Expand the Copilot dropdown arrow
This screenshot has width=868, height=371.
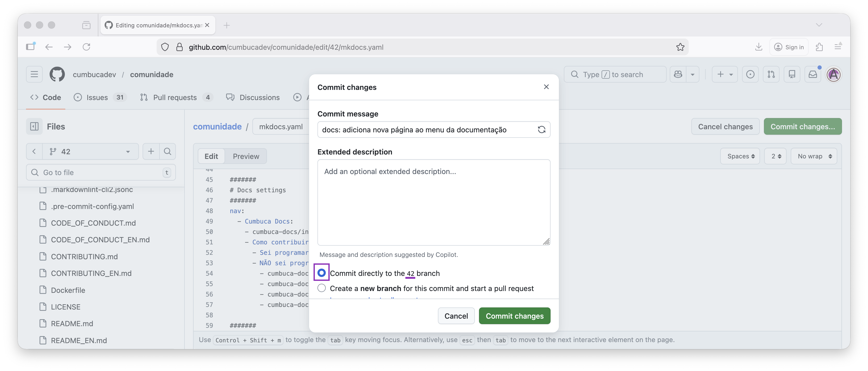click(692, 74)
